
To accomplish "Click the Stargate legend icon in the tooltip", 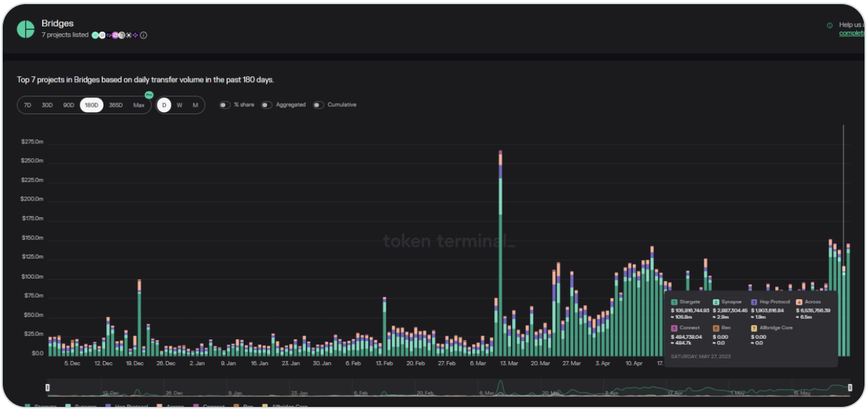I will (674, 302).
